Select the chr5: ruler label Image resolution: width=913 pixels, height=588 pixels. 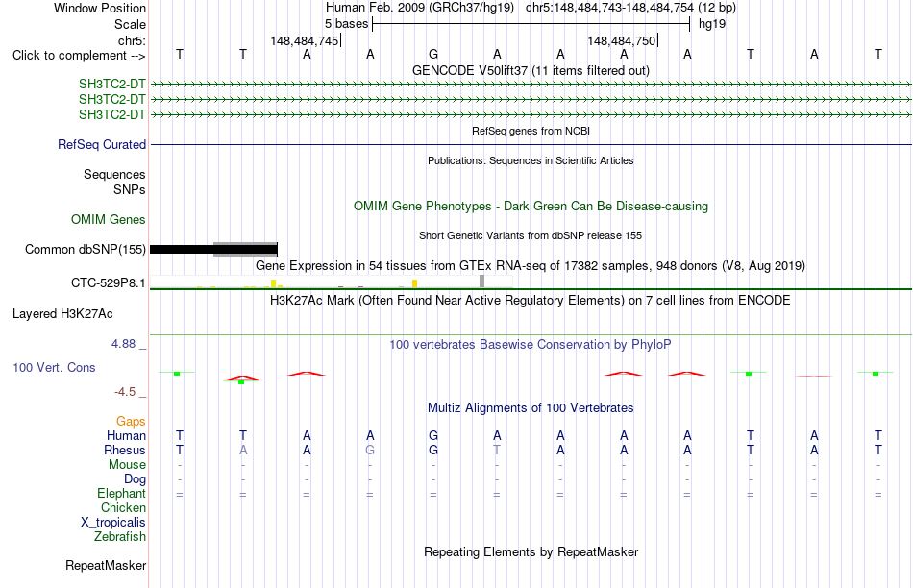tap(132, 40)
